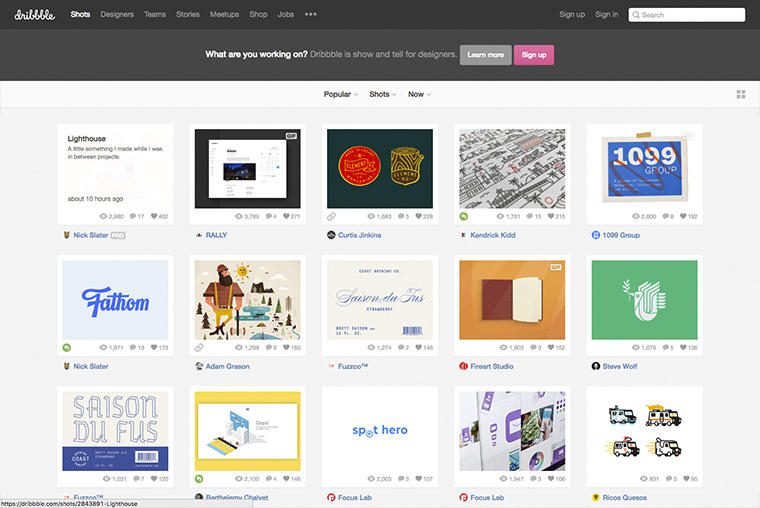The image size is (760, 508).
Task: Open the lumberjack illustration thumbnail
Action: (x=247, y=300)
